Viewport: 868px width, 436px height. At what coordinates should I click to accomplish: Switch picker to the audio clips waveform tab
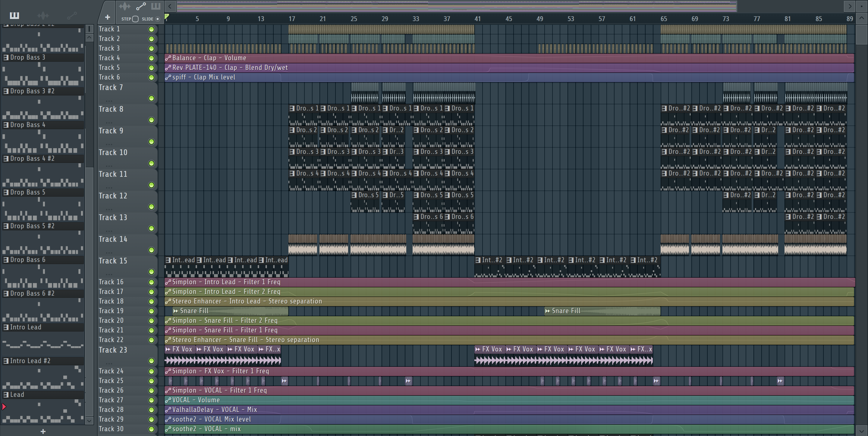(x=43, y=15)
